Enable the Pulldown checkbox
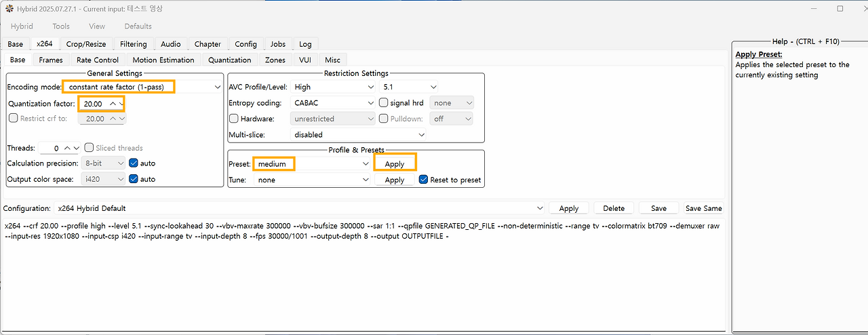868x335 pixels. [384, 119]
